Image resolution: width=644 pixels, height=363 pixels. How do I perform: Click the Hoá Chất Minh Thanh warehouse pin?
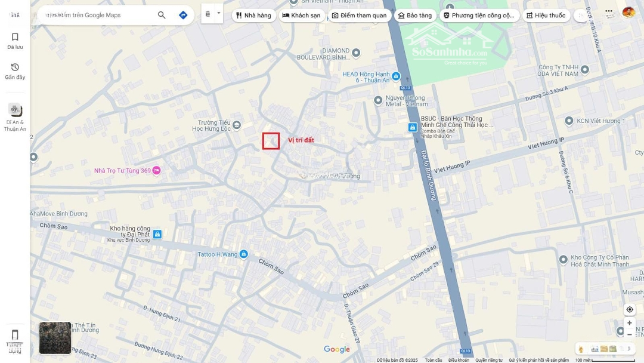[563, 259]
